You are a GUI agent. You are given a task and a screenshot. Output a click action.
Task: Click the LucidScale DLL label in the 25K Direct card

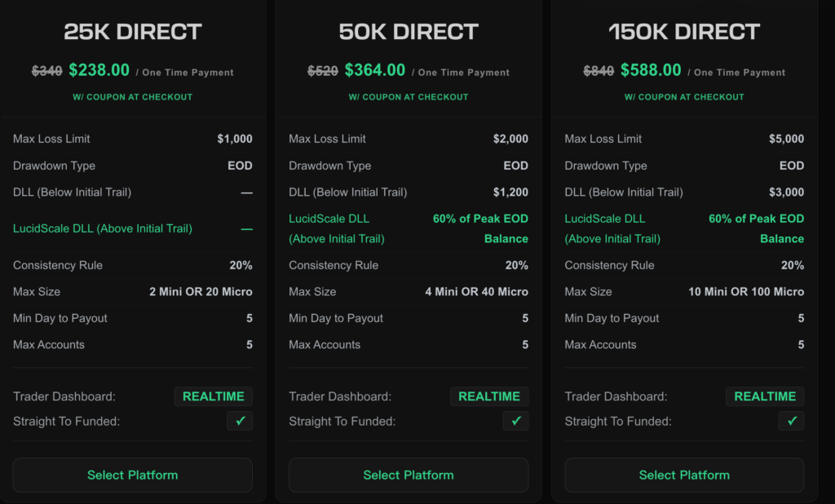[x=103, y=228]
